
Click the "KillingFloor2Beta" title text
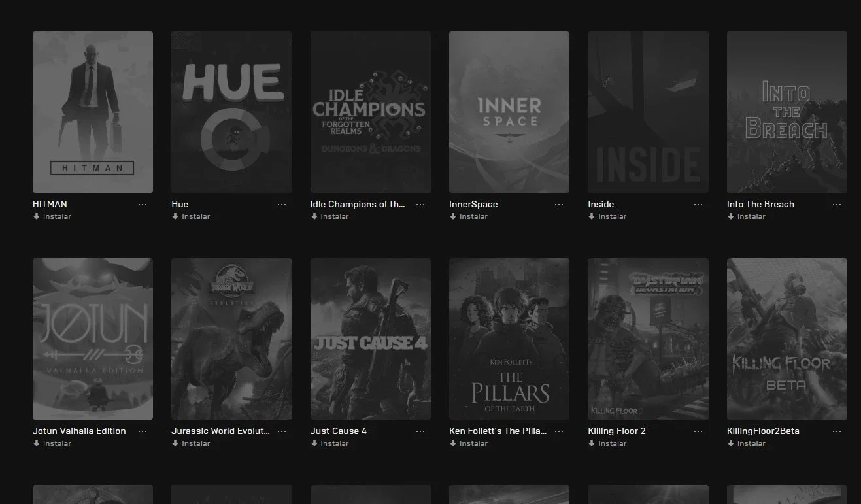coord(763,431)
